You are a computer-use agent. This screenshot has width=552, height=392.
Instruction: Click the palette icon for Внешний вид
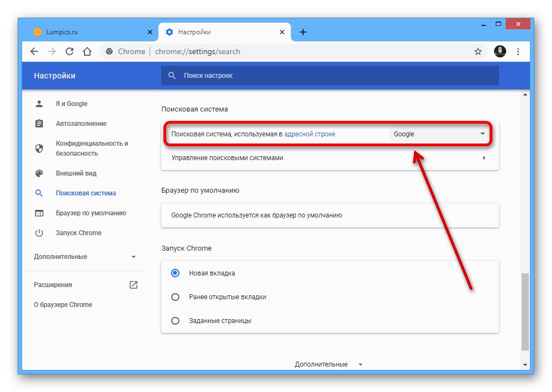[x=39, y=173]
